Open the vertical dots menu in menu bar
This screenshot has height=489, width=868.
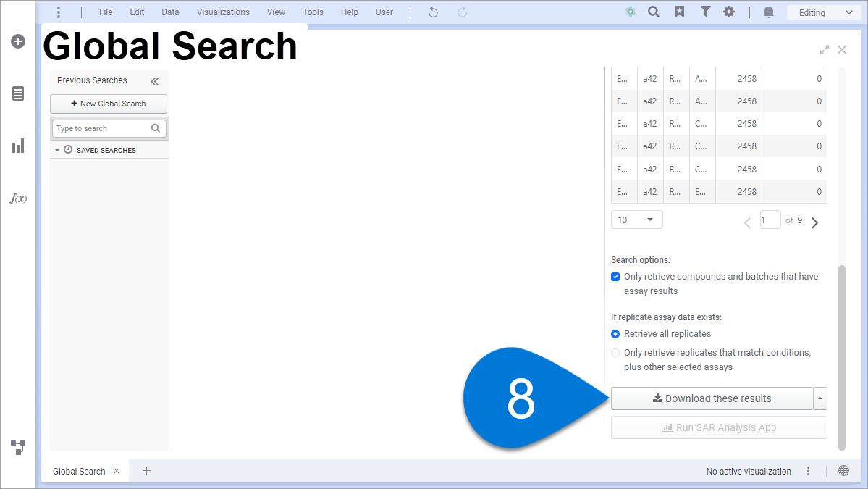click(59, 12)
